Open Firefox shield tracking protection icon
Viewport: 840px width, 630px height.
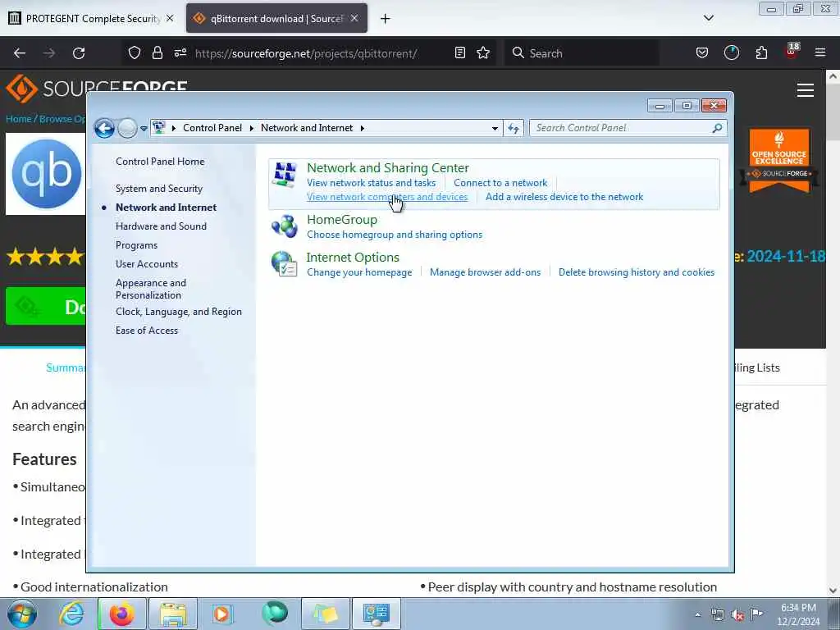click(x=135, y=53)
